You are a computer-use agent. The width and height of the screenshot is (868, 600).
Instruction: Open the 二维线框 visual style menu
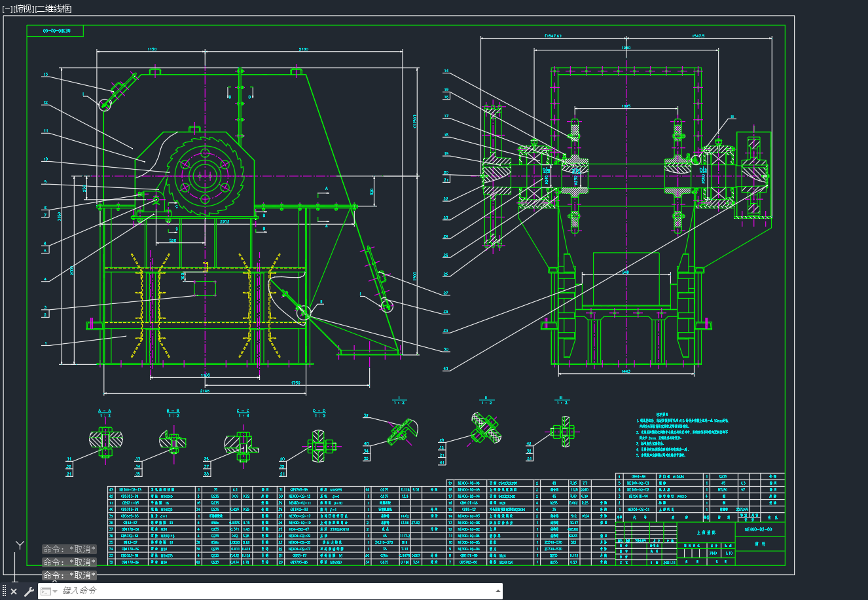tap(54, 9)
